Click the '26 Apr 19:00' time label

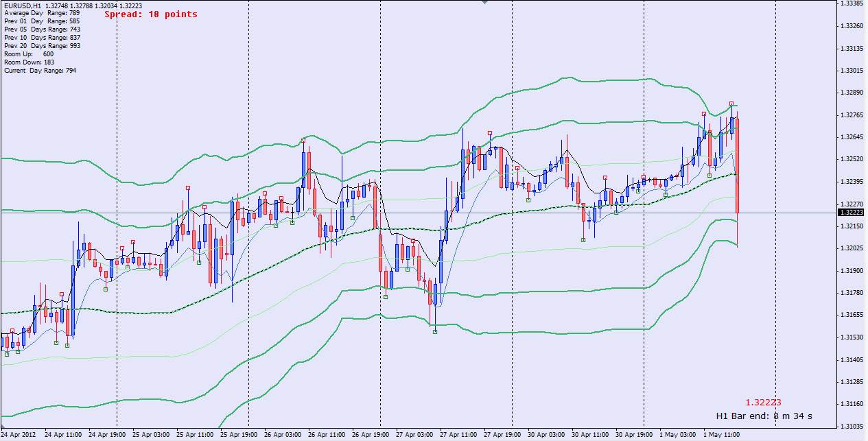tap(371, 435)
